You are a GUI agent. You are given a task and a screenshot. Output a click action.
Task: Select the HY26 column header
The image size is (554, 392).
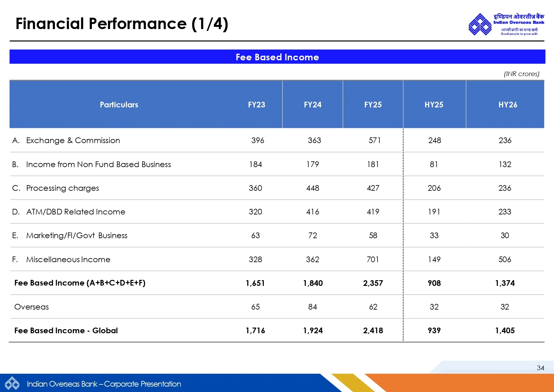pyautogui.click(x=508, y=105)
